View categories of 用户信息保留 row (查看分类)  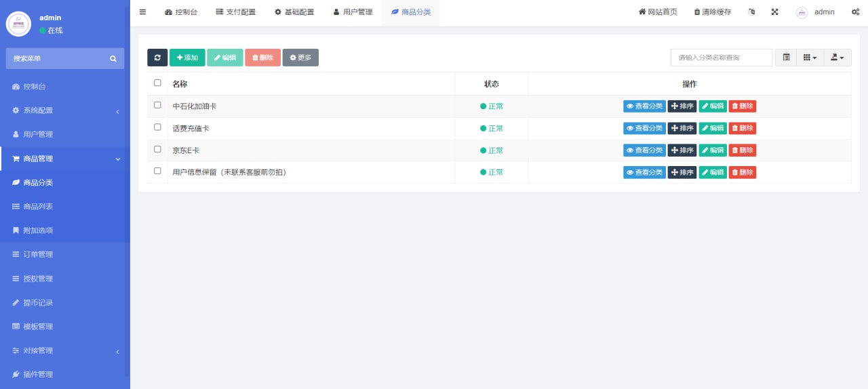click(x=644, y=172)
